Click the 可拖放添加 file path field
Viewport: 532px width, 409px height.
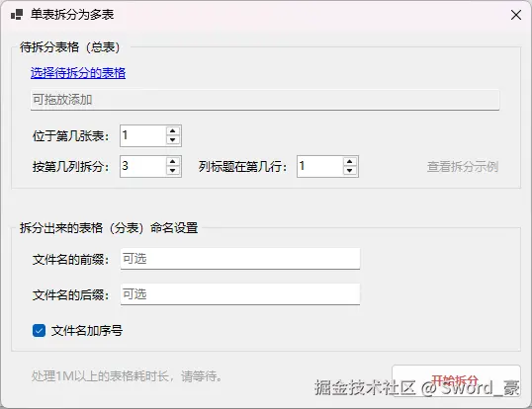(x=265, y=100)
